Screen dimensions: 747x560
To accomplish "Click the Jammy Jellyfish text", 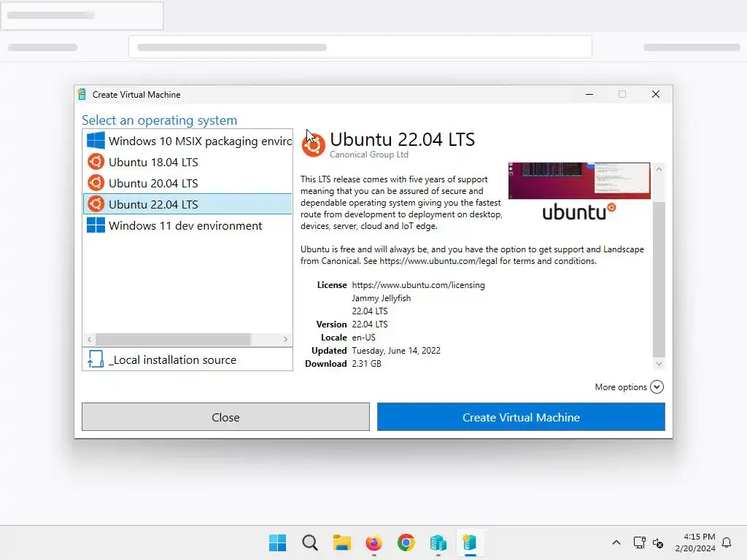I will [x=381, y=298].
